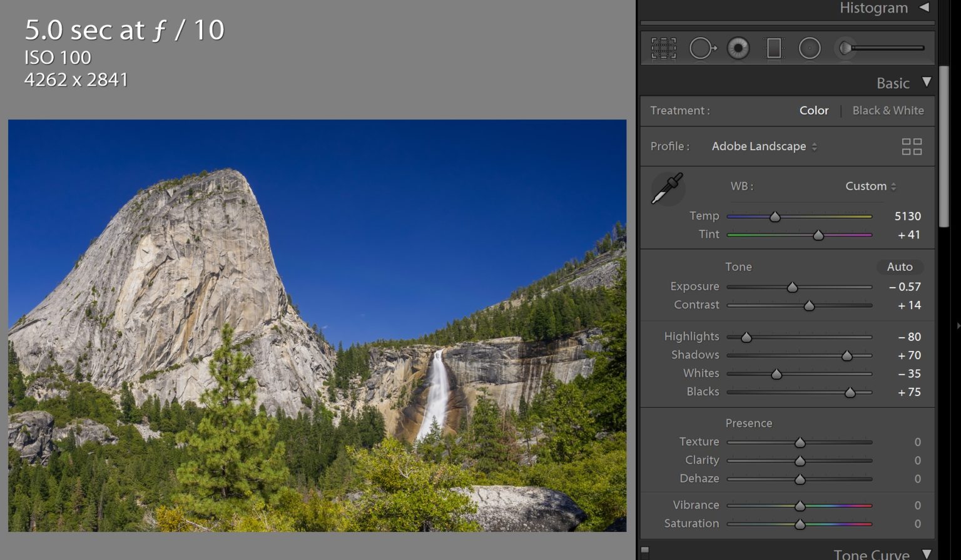Screen dimensions: 961x560
Task: Pick the Adjustment Brush tool
Action: [846, 48]
